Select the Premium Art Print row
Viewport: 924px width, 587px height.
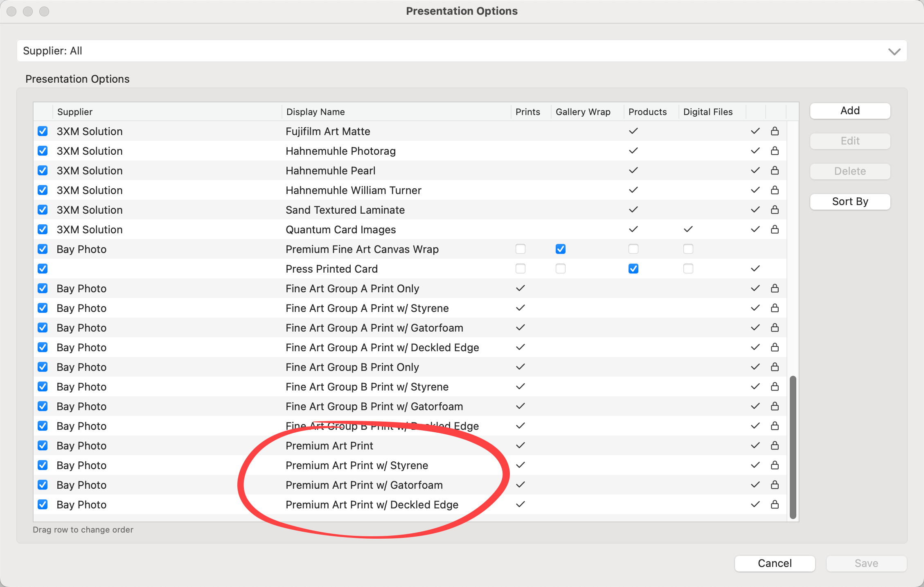click(x=329, y=445)
